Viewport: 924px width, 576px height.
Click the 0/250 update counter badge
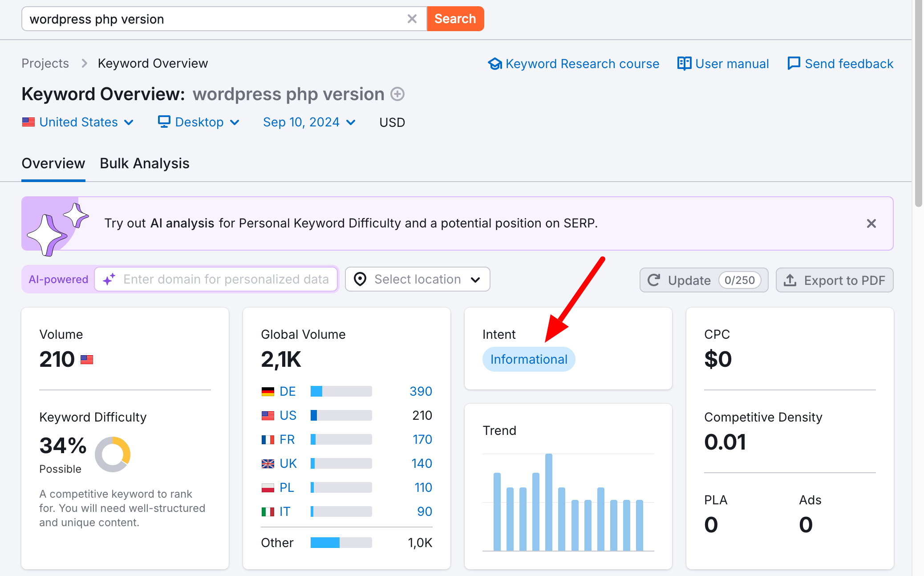(x=740, y=280)
